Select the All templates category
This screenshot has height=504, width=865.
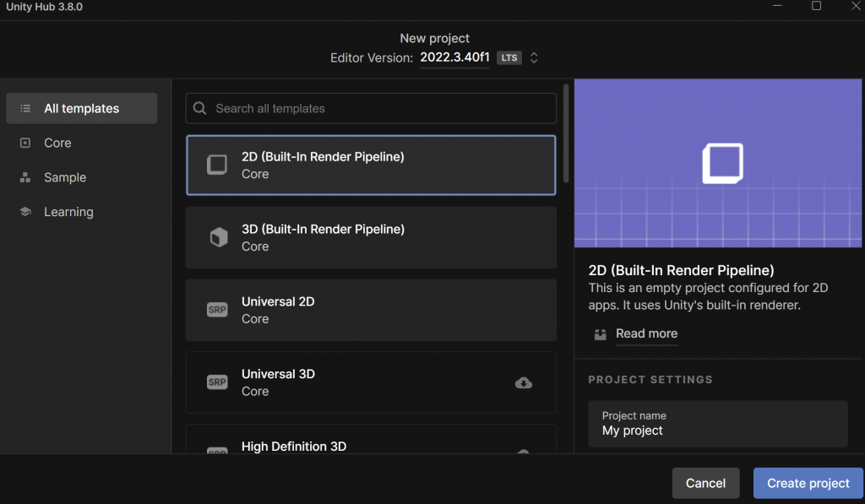pyautogui.click(x=82, y=108)
